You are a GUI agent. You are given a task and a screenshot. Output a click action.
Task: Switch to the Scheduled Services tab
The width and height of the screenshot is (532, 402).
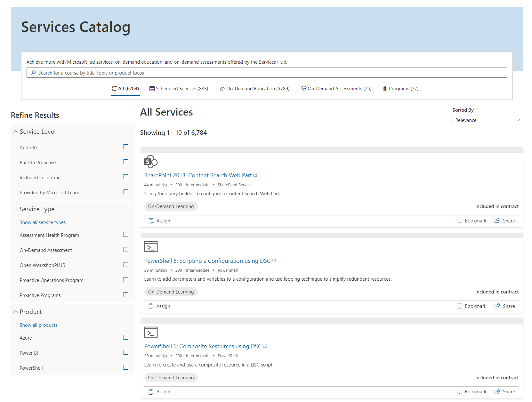[179, 89]
